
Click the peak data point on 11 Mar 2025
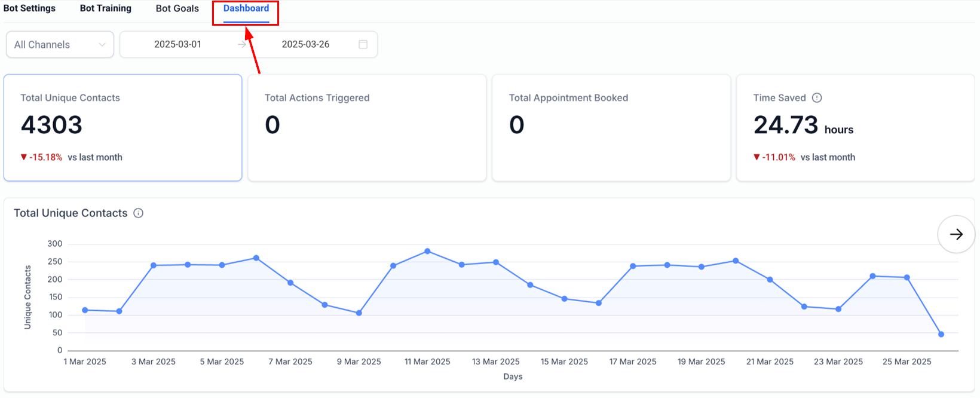point(427,252)
